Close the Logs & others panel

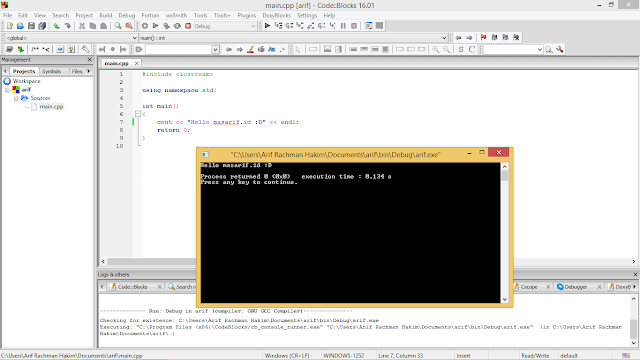(635, 275)
